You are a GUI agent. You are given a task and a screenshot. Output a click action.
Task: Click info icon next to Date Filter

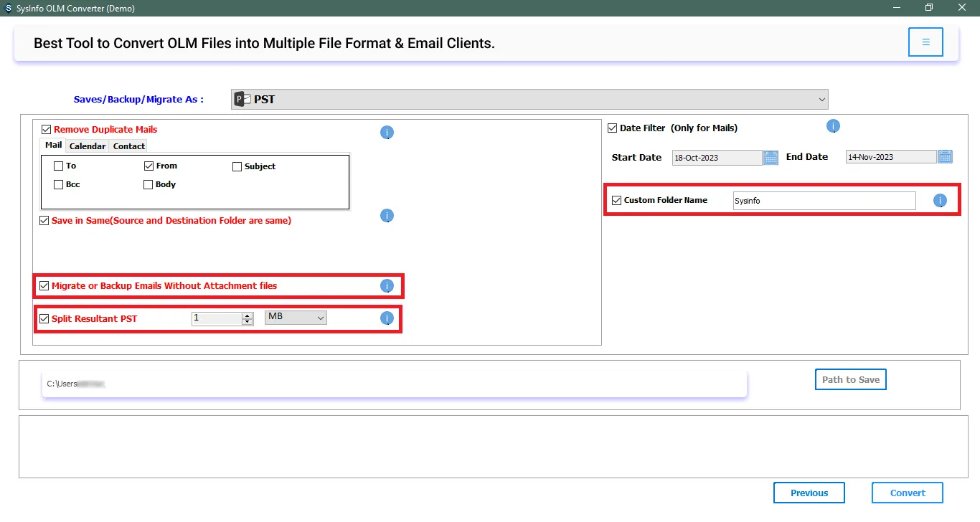(x=833, y=126)
